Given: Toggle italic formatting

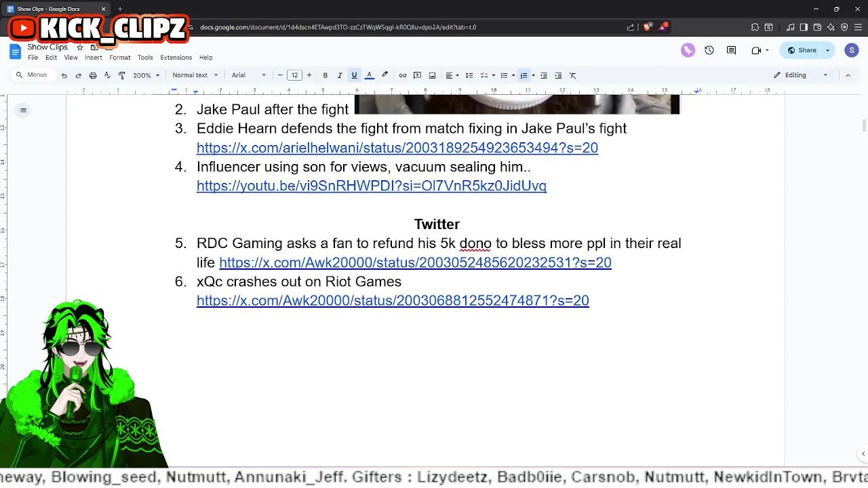Looking at the screenshot, I should (340, 75).
